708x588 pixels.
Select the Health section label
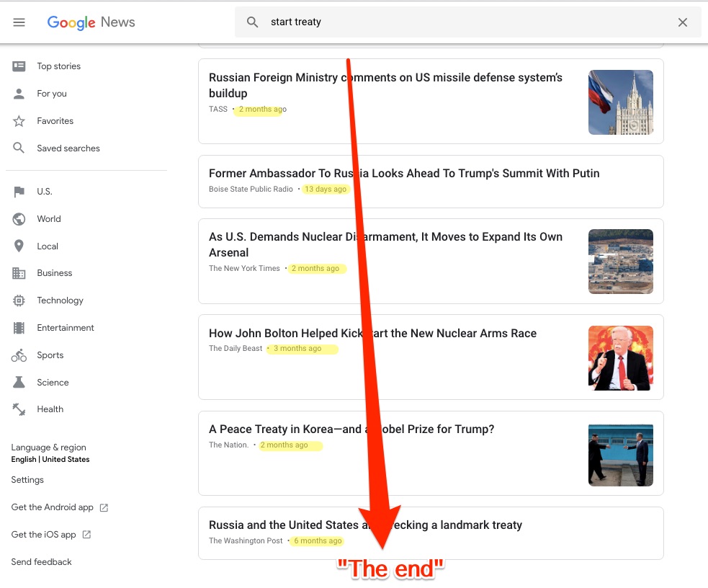coord(50,409)
